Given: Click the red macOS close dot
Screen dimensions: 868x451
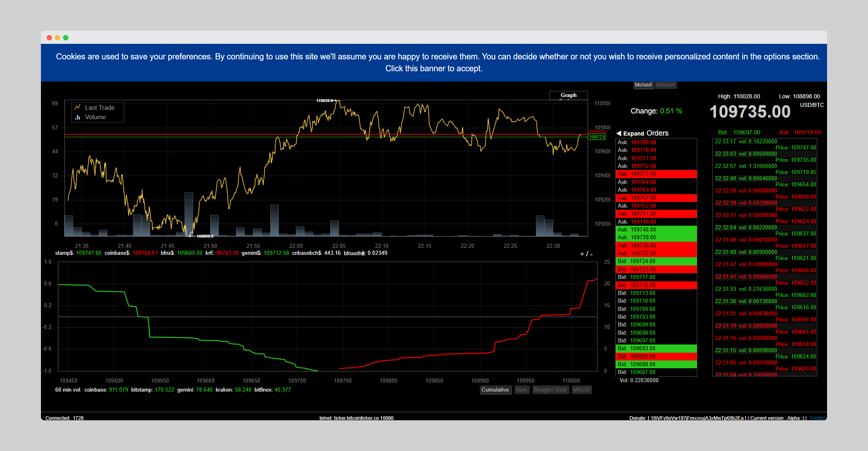Looking at the screenshot, I should pos(49,38).
